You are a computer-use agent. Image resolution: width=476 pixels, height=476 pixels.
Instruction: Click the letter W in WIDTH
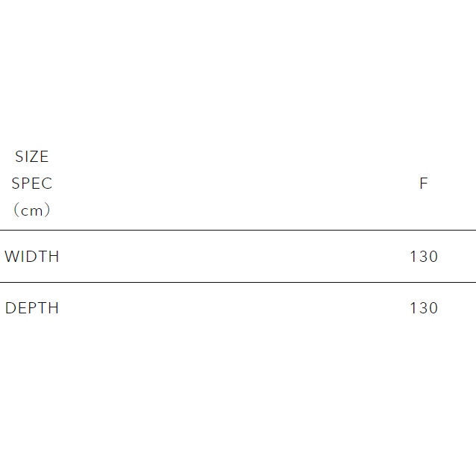pyautogui.click(x=11, y=257)
